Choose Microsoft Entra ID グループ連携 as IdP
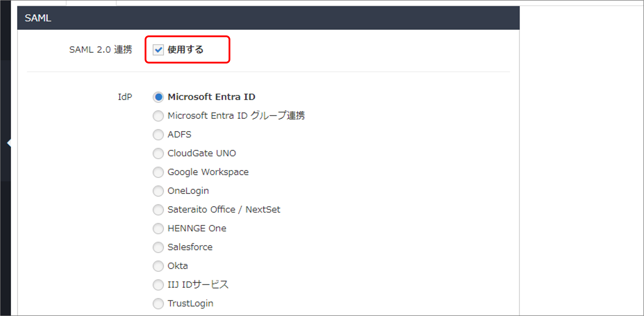 (158, 116)
